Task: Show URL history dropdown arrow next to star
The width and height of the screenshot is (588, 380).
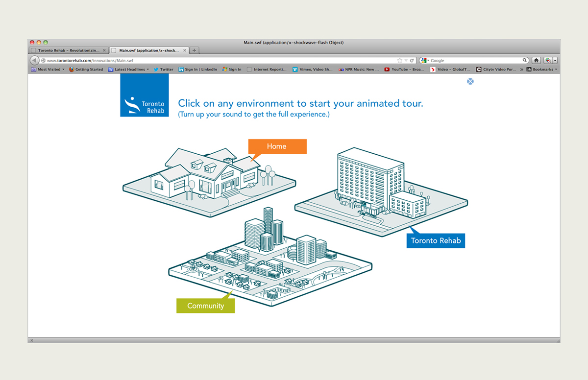Action: pos(406,60)
